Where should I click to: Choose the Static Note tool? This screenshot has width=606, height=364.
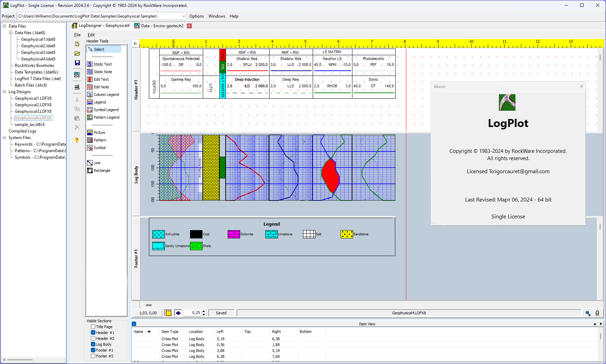[x=100, y=72]
